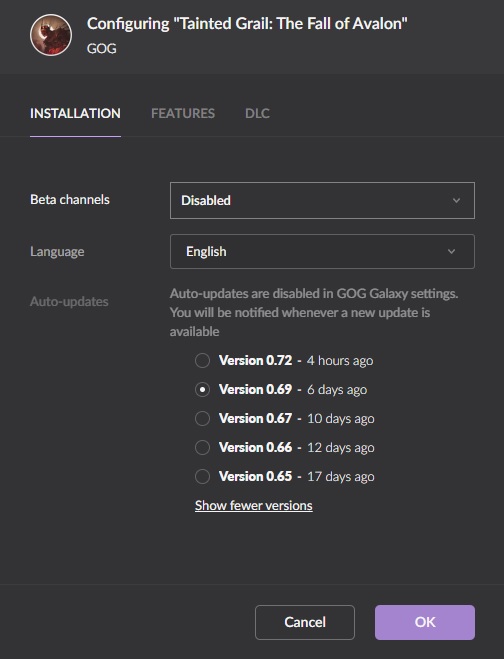Switch to the DLC tab
The image size is (504, 659).
(257, 113)
